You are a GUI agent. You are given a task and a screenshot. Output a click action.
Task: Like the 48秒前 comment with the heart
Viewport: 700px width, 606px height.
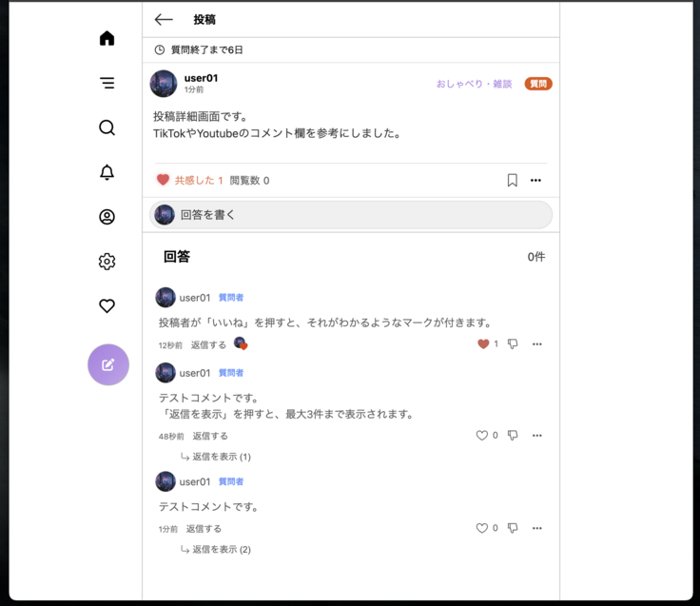[481, 435]
